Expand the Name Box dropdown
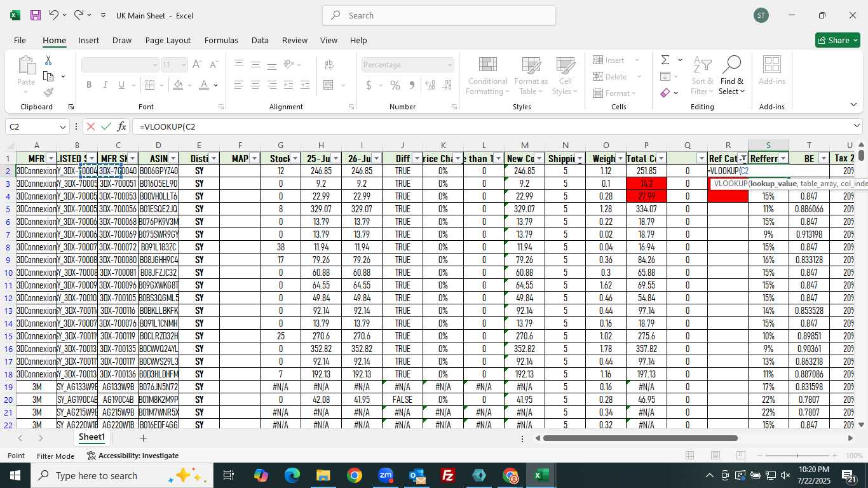The image size is (868, 488). (x=62, y=126)
